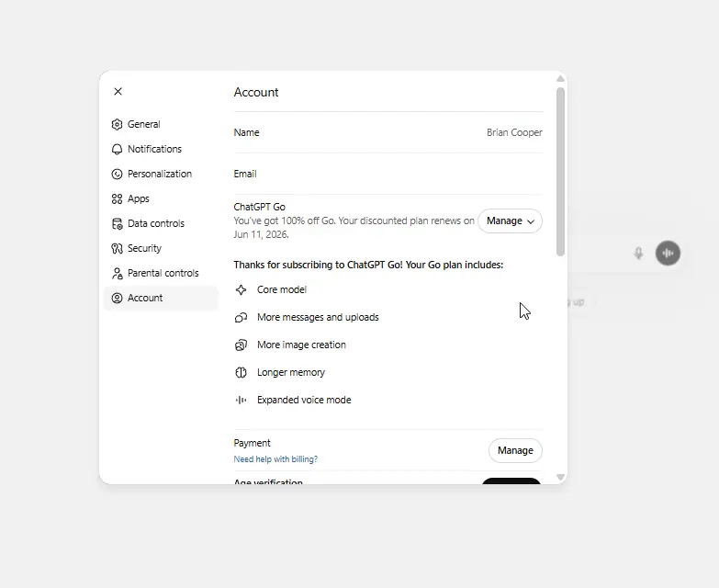Click the ChatGPT Go plan title

(x=260, y=207)
